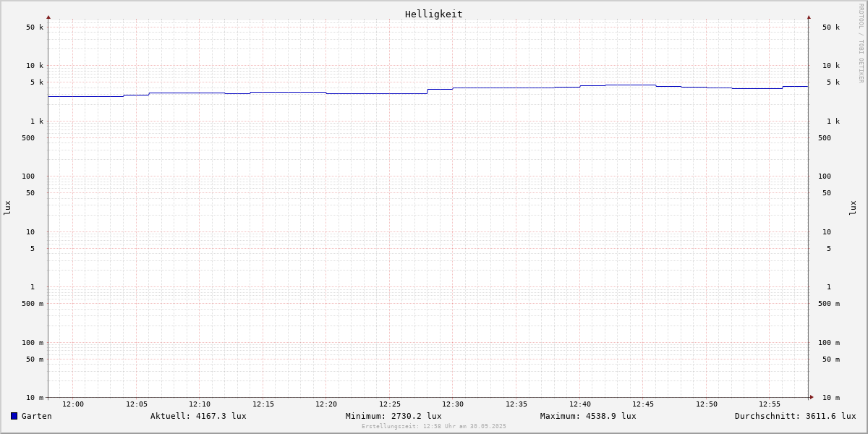Click the Minimum 2730.2 lux value
Viewport: 868px width, 434px height.
(x=393, y=416)
